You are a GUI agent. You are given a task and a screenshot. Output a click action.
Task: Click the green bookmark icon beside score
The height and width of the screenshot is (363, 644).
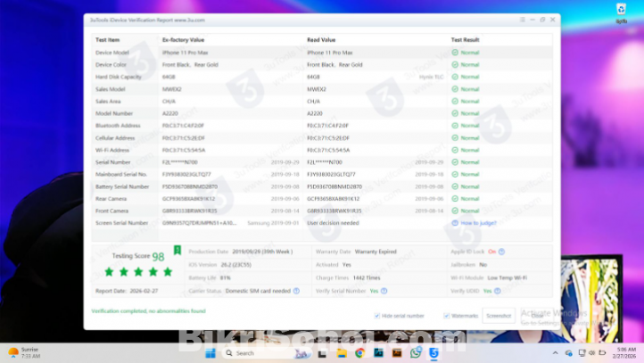click(177, 251)
